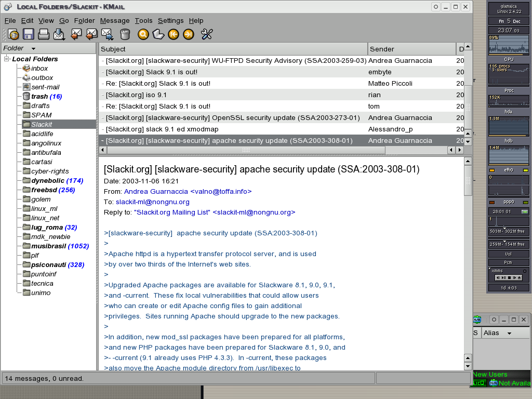Click xmms next track button in GKrellM
Viewport: 532px width, 399px height.
pos(514,277)
